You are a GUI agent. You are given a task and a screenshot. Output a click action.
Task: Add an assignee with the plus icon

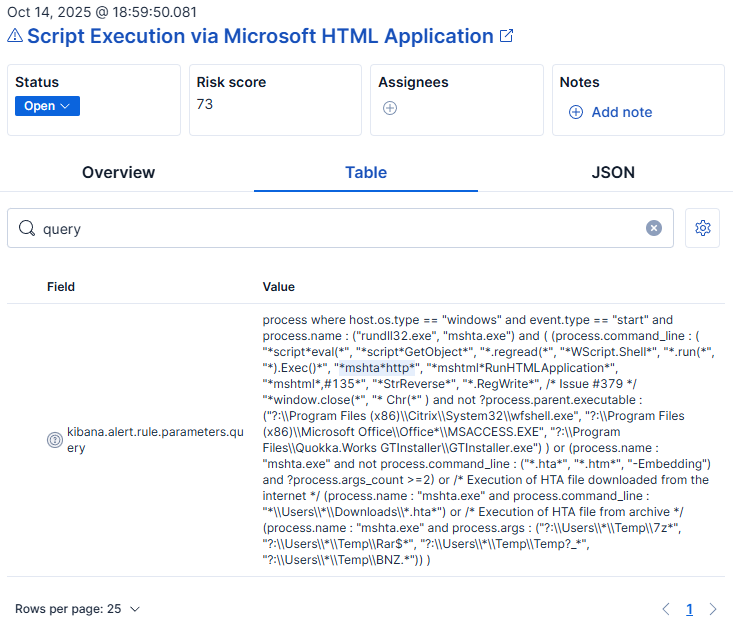tap(390, 108)
